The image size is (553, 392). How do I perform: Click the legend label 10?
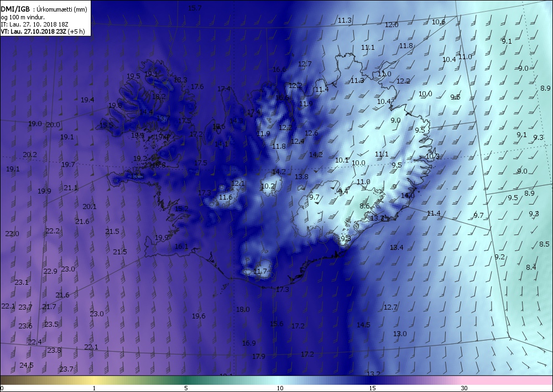[x=280, y=389]
